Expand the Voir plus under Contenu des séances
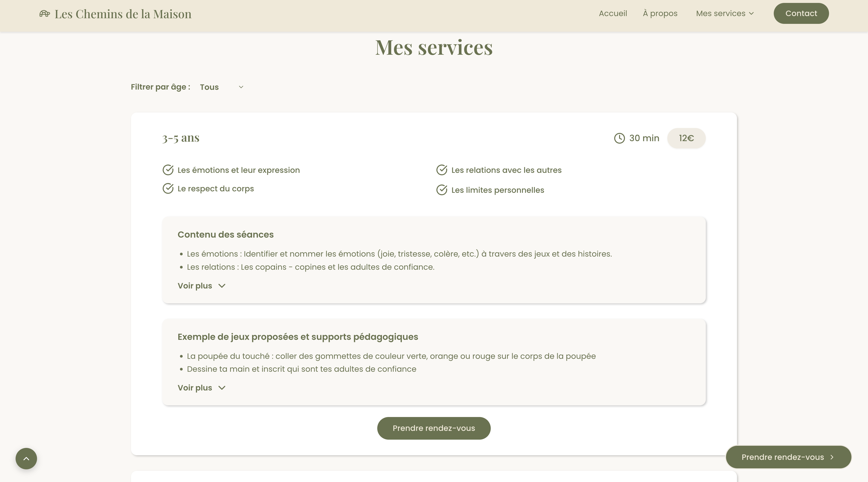Image resolution: width=868 pixels, height=482 pixels. click(201, 285)
